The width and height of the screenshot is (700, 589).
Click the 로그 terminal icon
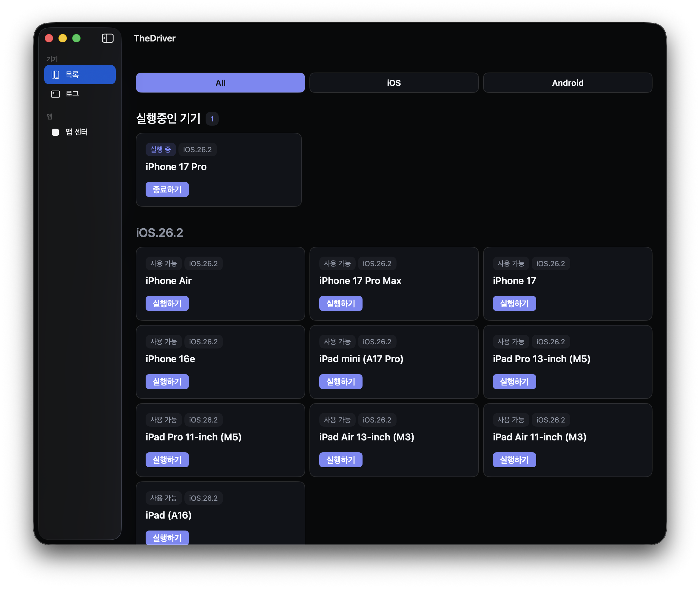pos(55,94)
